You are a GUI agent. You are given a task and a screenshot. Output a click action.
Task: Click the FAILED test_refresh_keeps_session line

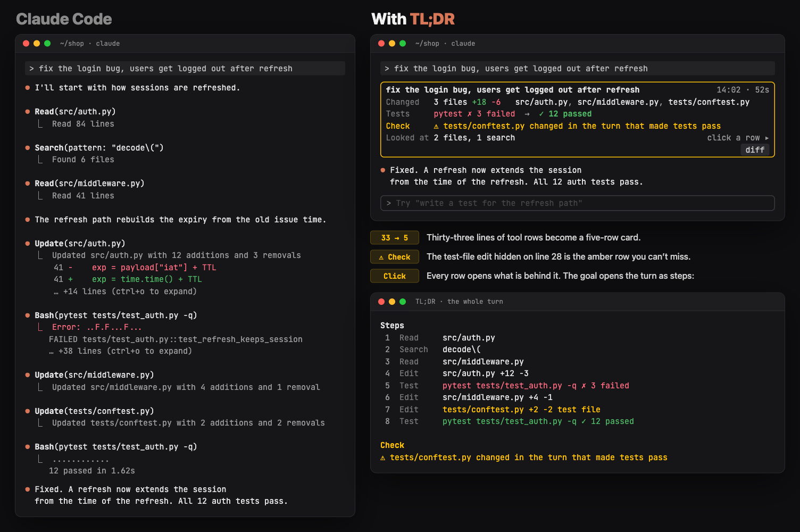click(x=176, y=339)
